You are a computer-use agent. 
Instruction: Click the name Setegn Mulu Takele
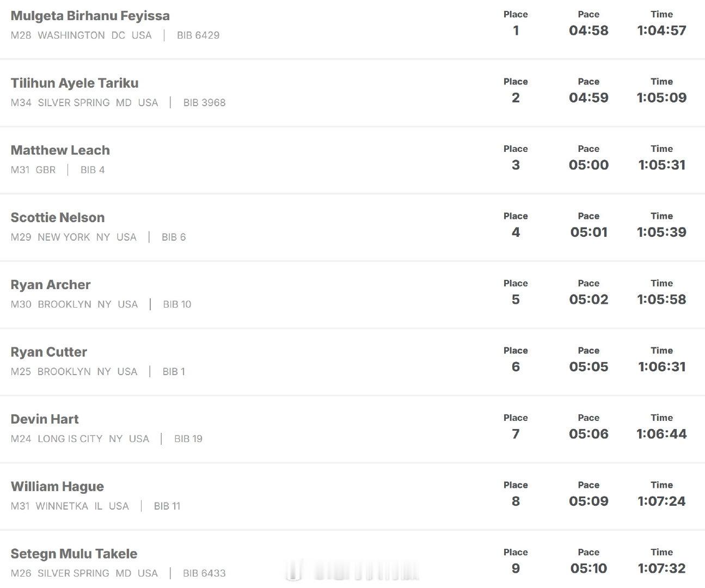click(x=74, y=554)
